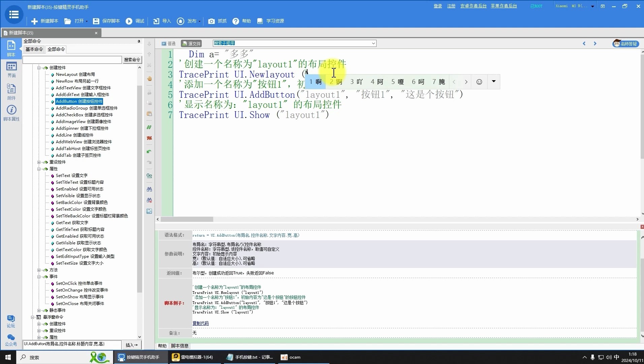
Task: Select the 基本命令 tab
Action: click(x=34, y=49)
